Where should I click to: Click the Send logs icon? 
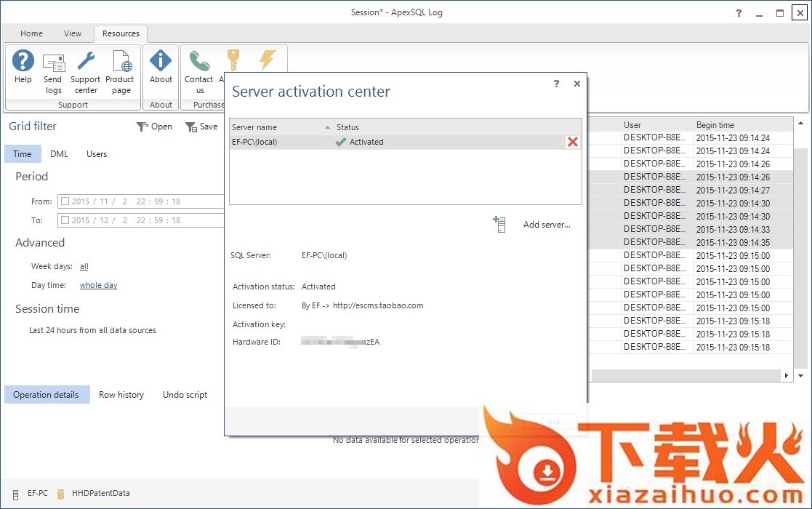(x=53, y=63)
